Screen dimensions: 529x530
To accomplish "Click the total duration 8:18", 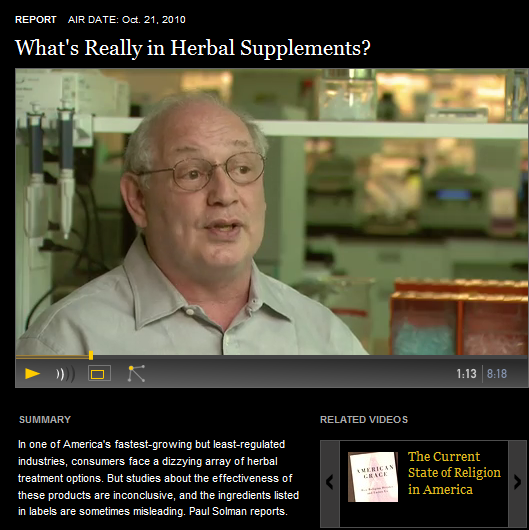I will [497, 374].
